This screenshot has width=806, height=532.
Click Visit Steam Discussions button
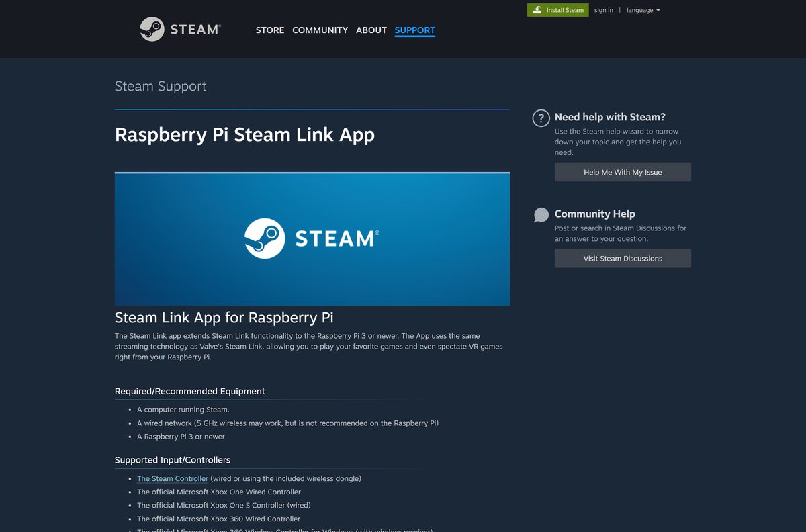623,258
